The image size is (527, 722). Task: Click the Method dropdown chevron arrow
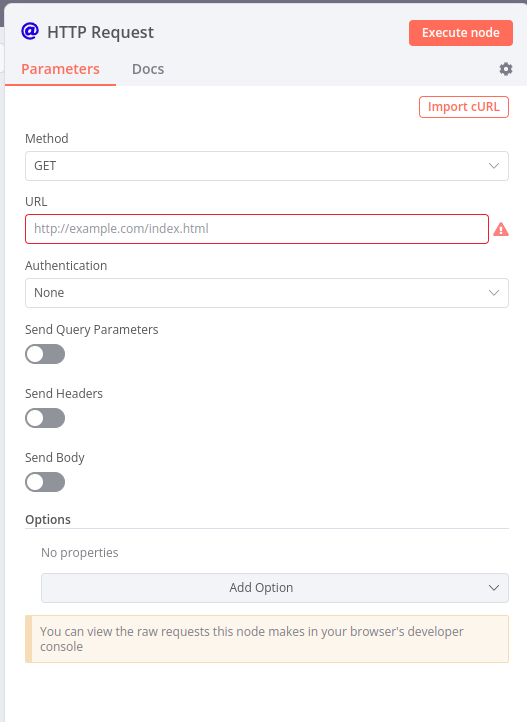494,166
